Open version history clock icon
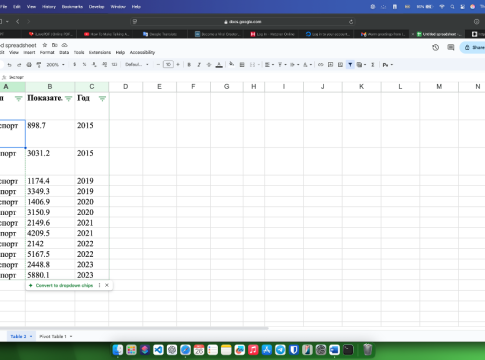The width and height of the screenshot is (485, 360). 435,47
